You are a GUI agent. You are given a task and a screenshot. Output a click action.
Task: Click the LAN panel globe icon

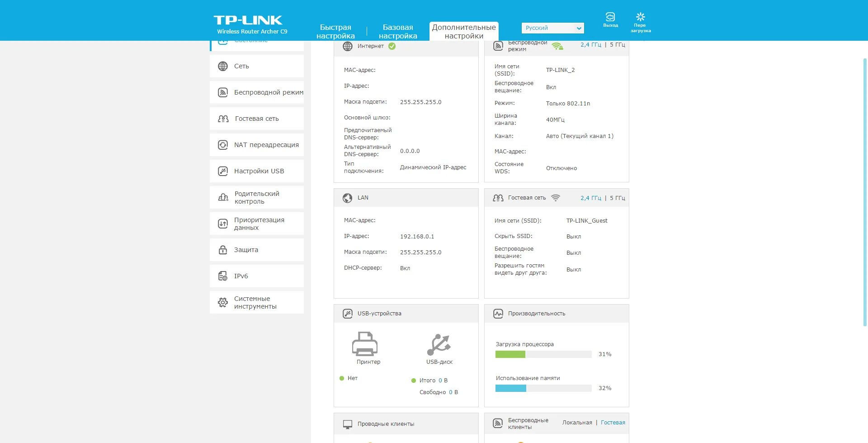tap(348, 198)
